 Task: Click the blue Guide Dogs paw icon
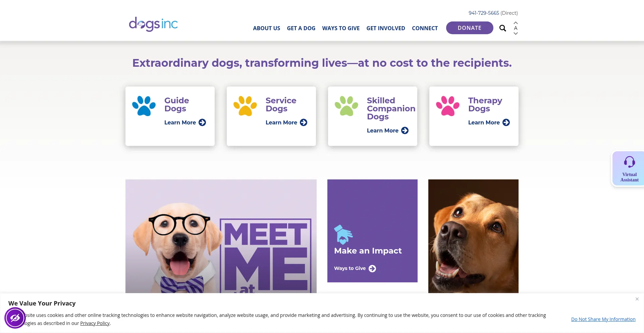[144, 106]
